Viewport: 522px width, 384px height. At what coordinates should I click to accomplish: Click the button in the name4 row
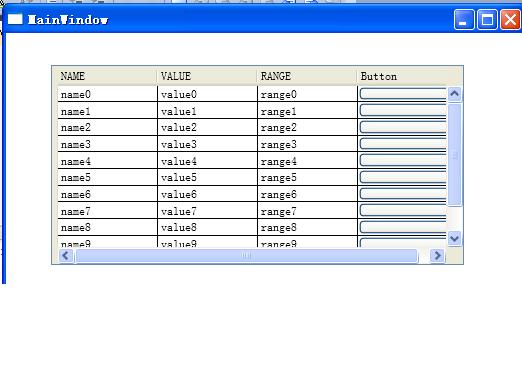pyautogui.click(x=403, y=160)
